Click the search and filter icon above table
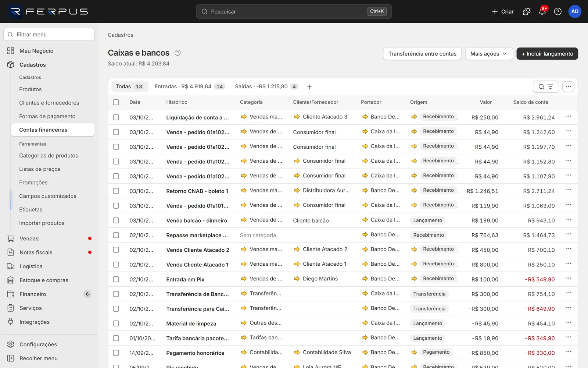Image resolution: width=588 pixels, height=368 pixels. (x=546, y=87)
